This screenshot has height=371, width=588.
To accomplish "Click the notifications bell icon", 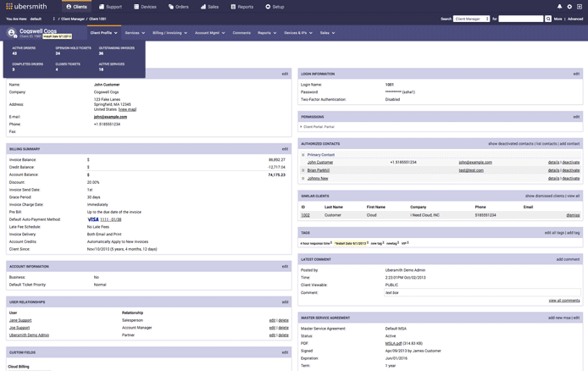I will 559,7.
